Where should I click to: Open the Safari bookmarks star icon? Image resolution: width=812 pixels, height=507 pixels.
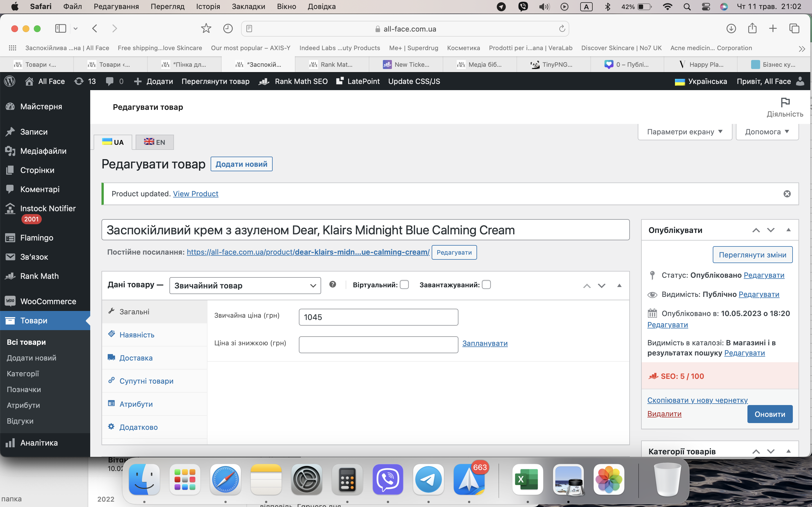[x=206, y=28]
